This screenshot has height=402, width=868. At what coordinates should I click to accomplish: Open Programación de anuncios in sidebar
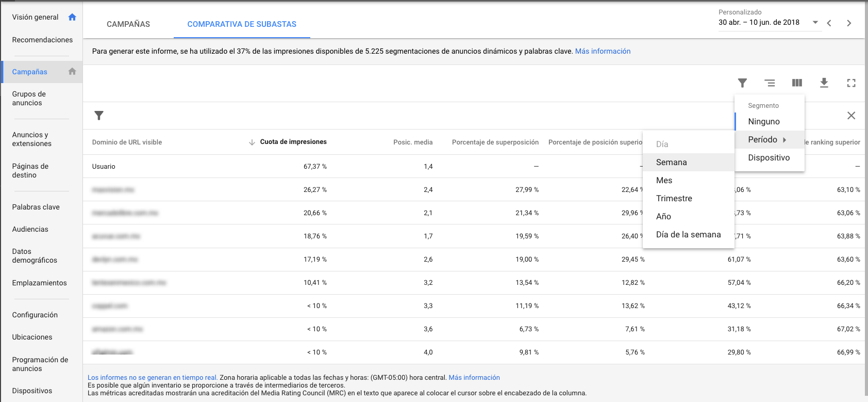click(40, 364)
